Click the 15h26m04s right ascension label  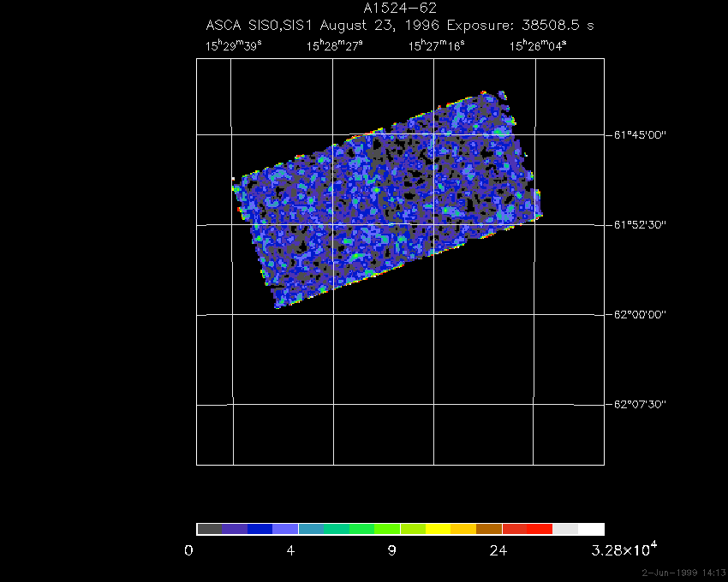click(x=538, y=46)
